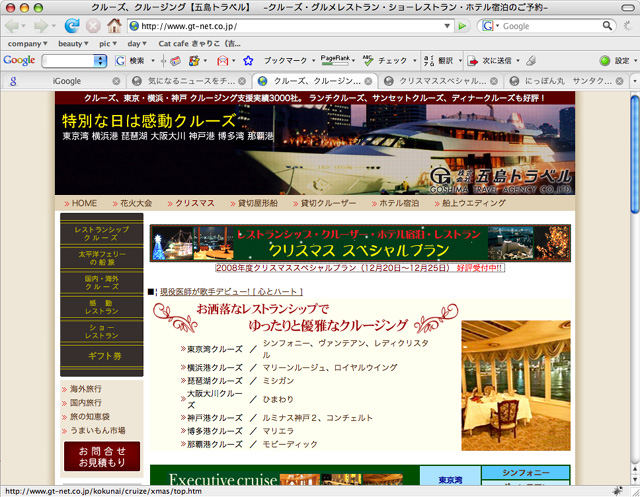Go forward with the forward arrow
Viewport: 640px width, 497px height.
click(x=41, y=26)
